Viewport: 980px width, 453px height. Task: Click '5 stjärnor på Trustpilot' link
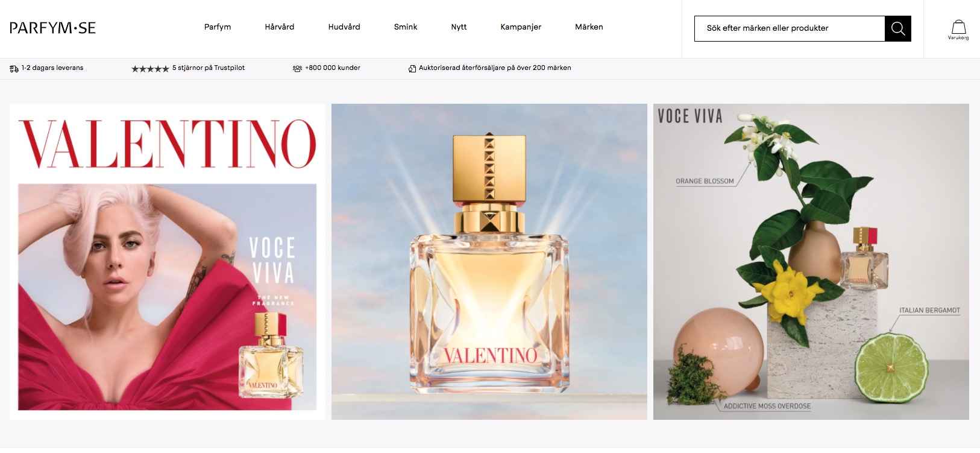209,68
